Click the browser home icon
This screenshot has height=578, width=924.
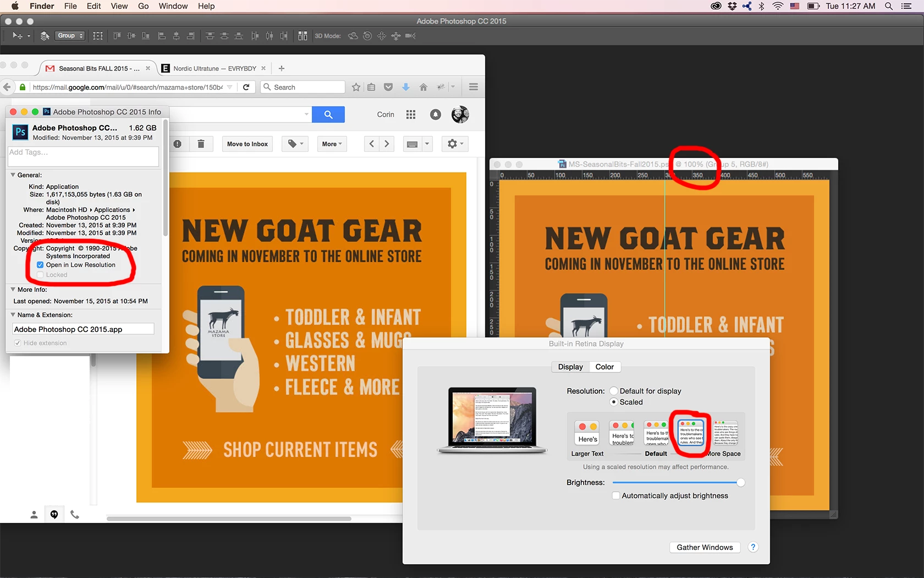tap(424, 87)
